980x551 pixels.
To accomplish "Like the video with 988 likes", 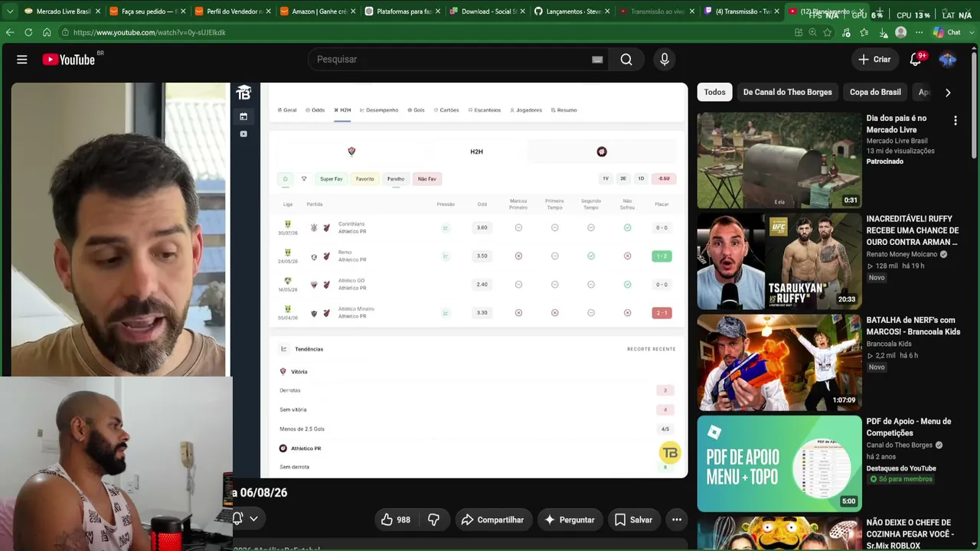I will (x=395, y=520).
